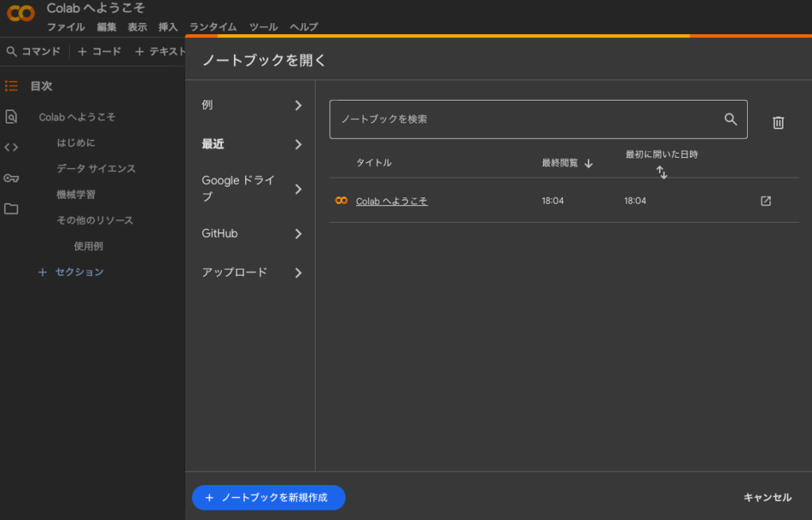Viewport: 812px width, 520px height.
Task: Click the magnifier icon in the search box
Action: [x=730, y=119]
